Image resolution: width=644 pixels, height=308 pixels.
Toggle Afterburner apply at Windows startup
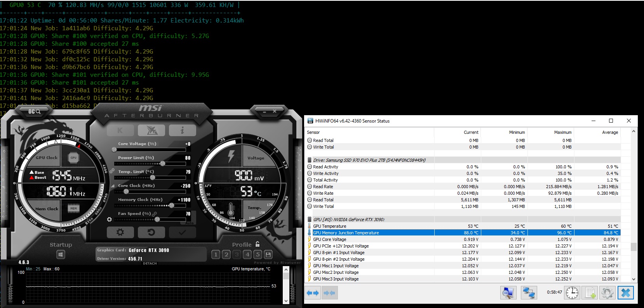(x=61, y=254)
